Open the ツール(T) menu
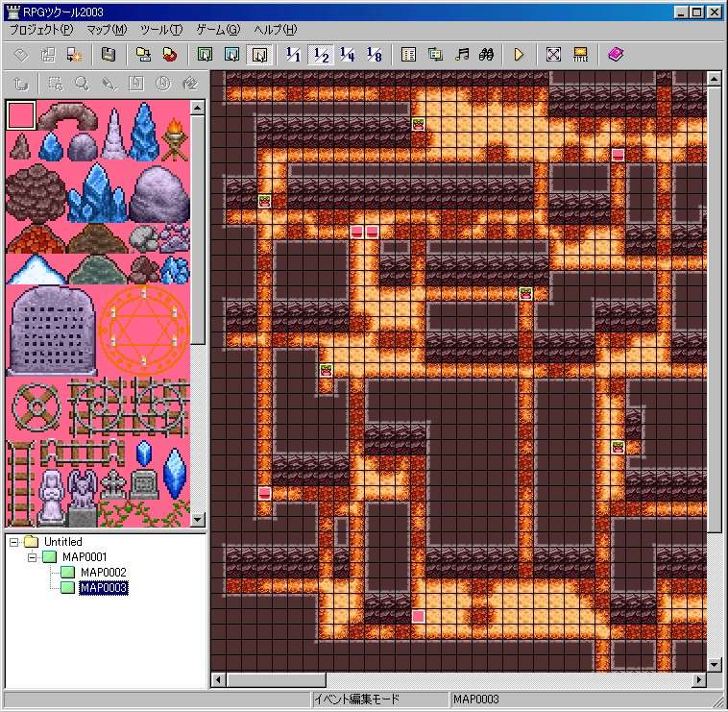The image size is (728, 712). click(161, 30)
